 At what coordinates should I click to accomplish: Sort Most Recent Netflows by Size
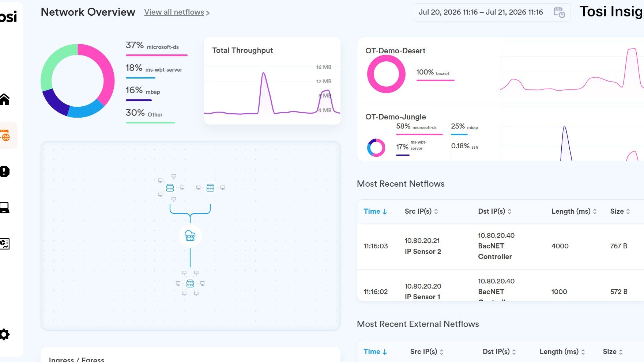(620, 211)
